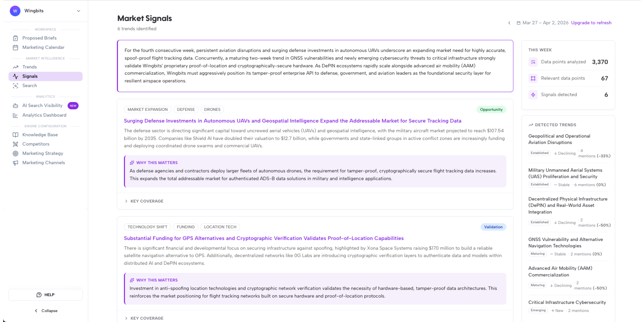Click the DRONES tag chip
The width and height of the screenshot is (644, 322).
tap(212, 110)
